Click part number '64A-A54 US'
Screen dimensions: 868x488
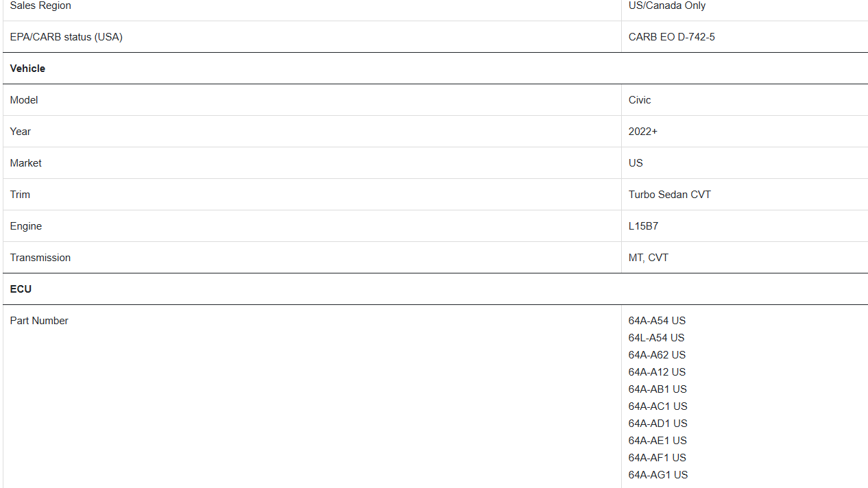pyautogui.click(x=657, y=321)
